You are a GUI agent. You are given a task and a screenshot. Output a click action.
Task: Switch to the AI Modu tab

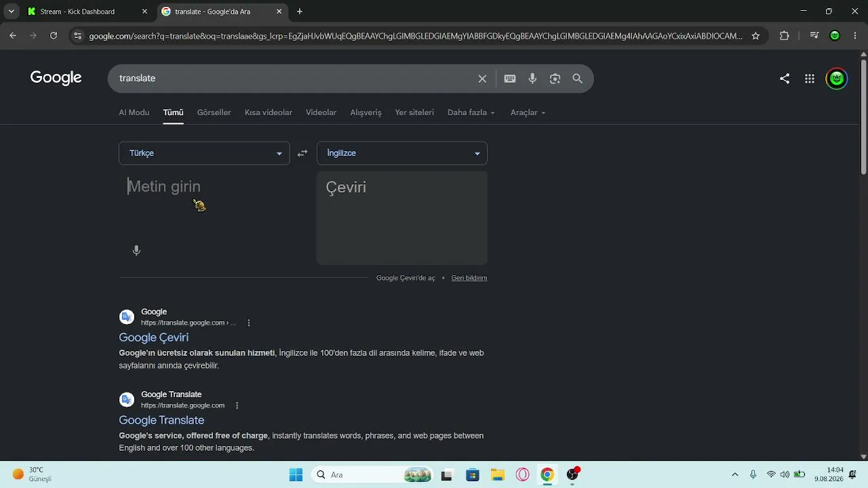tap(134, 113)
